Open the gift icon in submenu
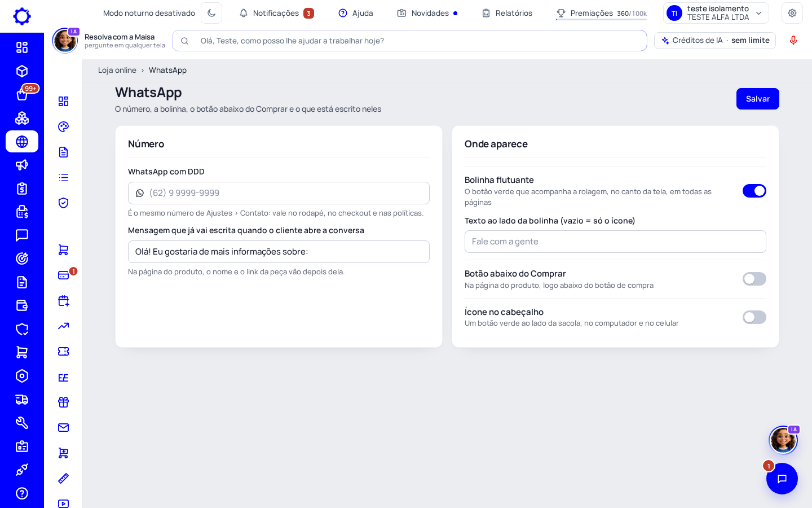The width and height of the screenshot is (812, 508). (x=64, y=402)
